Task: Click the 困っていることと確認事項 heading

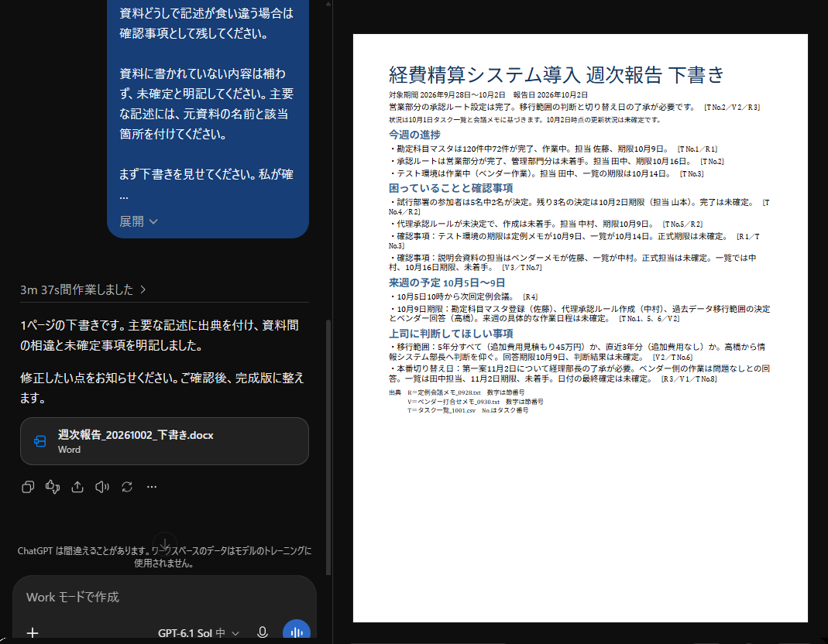Action: [451, 188]
